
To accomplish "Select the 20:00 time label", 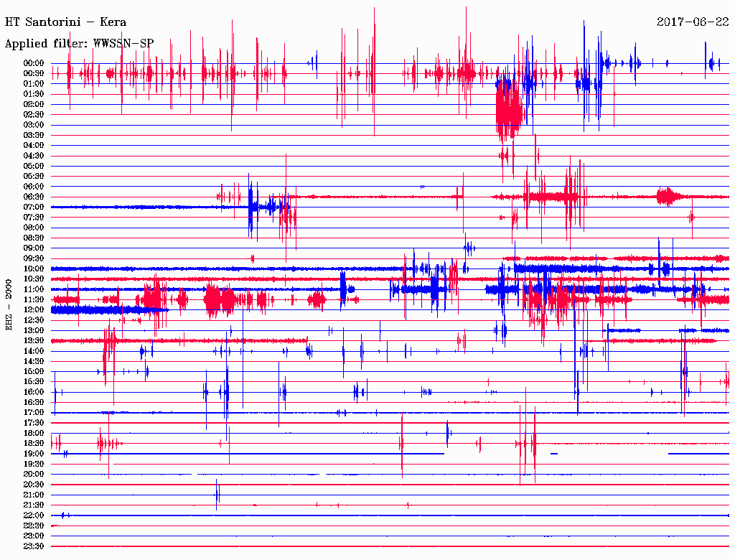I will [34, 475].
